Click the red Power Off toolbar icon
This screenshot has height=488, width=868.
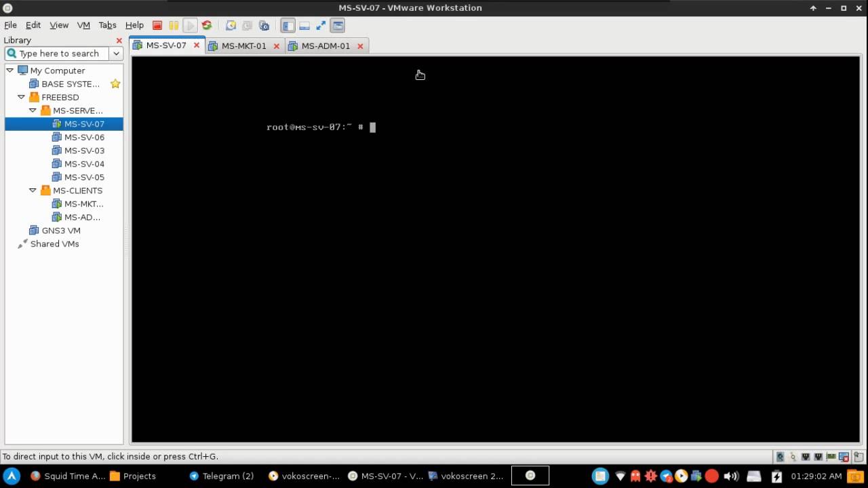pos(157,25)
